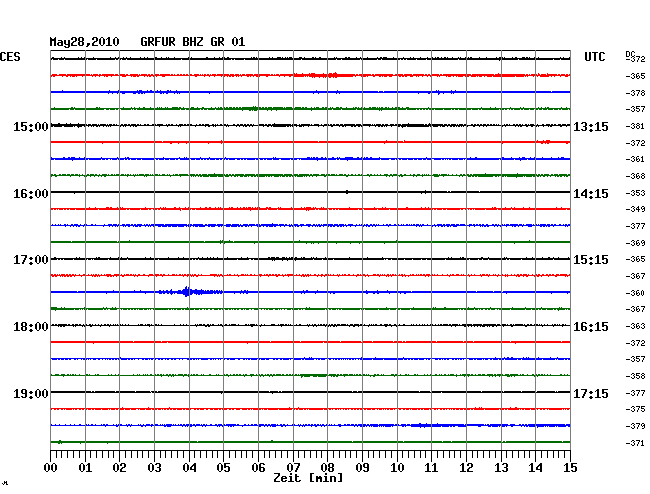The height and width of the screenshot is (494, 650).
Task: Click the seismic event burst on blue trace
Action: [190, 292]
